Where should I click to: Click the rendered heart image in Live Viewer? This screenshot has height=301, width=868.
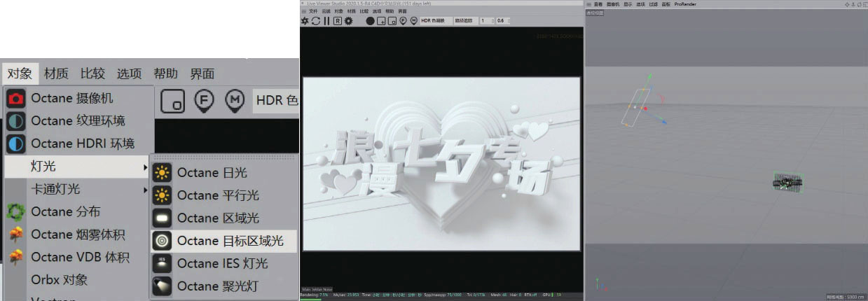tap(442, 163)
